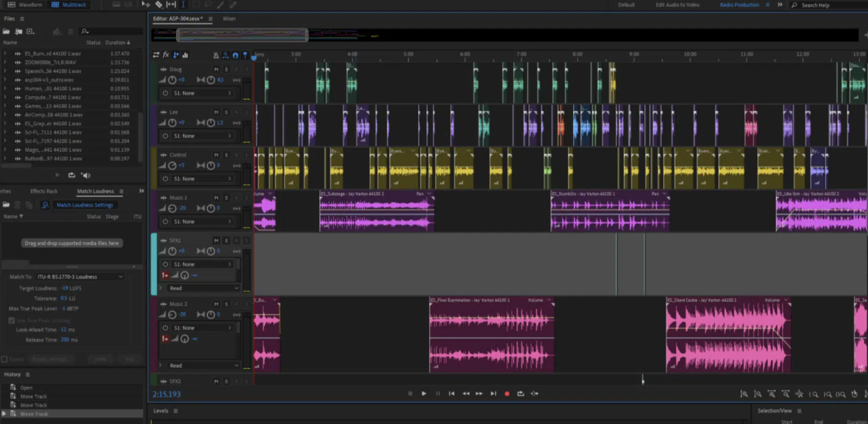This screenshot has height=424, width=868.
Task: Click the New File icon in Files panel
Action: pyautogui.click(x=31, y=32)
